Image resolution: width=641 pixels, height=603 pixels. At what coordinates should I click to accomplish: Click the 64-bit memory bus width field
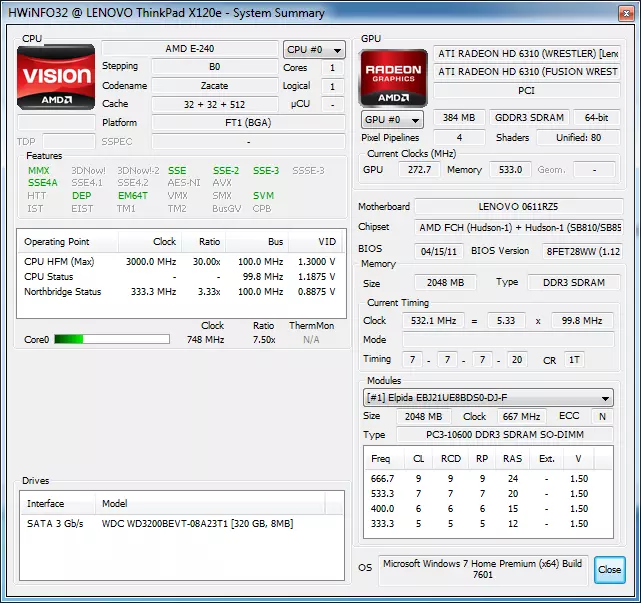coord(596,118)
